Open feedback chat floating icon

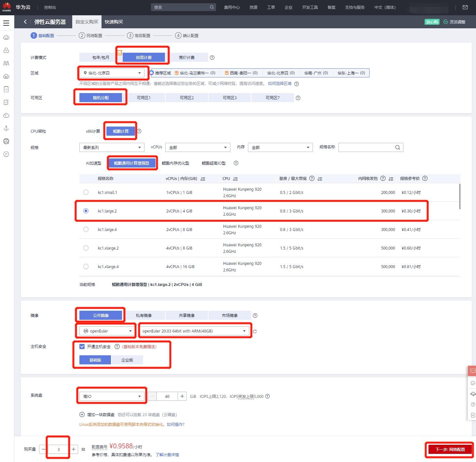point(473,371)
